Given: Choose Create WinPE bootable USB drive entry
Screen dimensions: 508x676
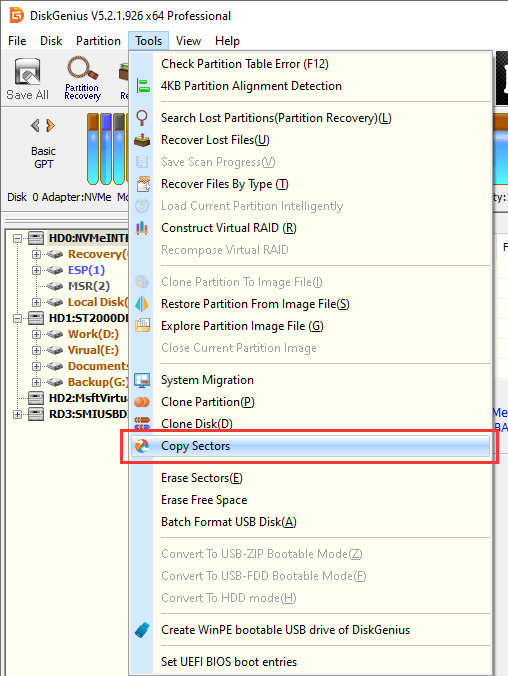Looking at the screenshot, I should pyautogui.click(x=310, y=630).
